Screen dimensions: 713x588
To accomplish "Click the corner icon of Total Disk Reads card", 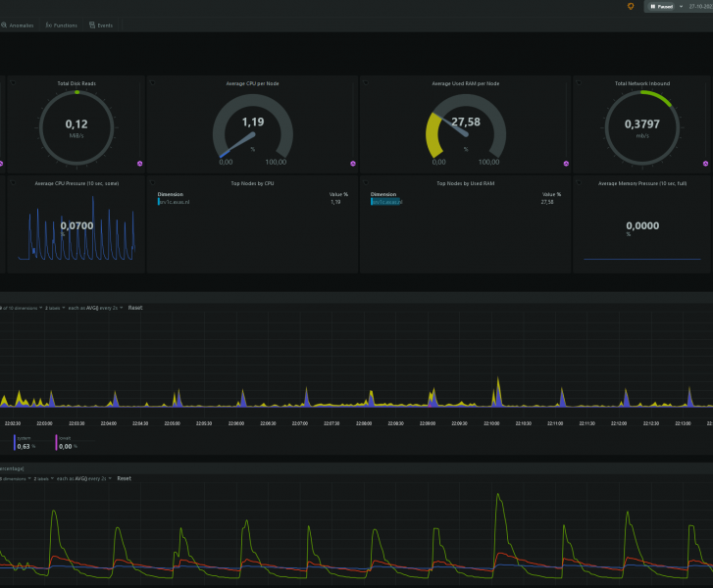I will pyautogui.click(x=13, y=82).
